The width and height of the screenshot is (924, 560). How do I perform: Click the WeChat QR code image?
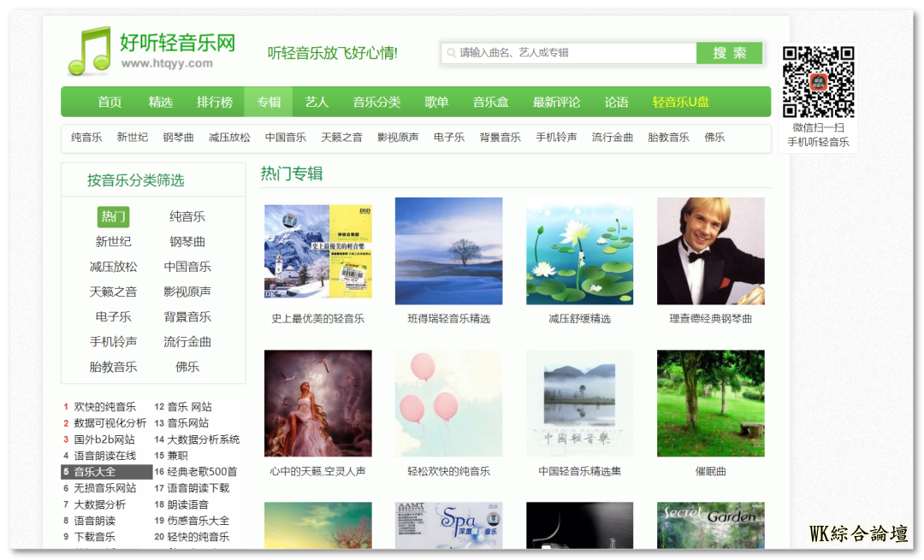point(818,82)
